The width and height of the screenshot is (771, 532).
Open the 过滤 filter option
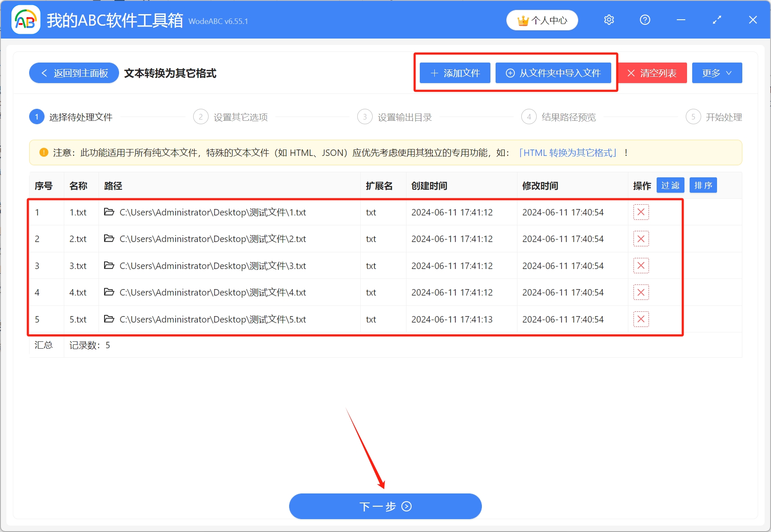click(x=670, y=185)
